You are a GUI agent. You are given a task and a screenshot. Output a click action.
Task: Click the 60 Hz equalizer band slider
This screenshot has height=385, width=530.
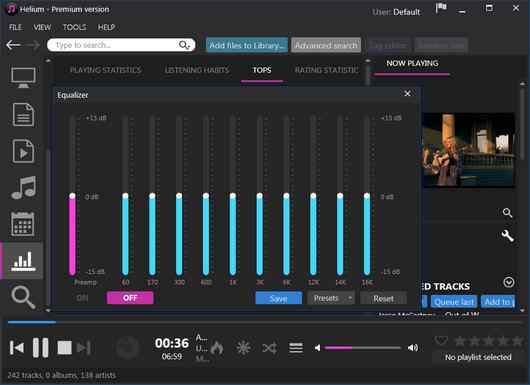(125, 195)
